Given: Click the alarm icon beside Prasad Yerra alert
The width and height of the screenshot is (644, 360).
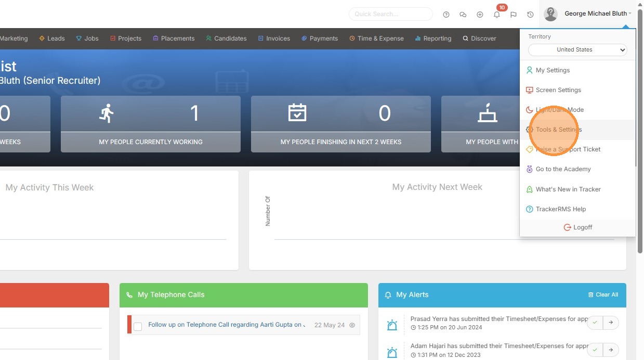Looking at the screenshot, I should click(x=392, y=326).
